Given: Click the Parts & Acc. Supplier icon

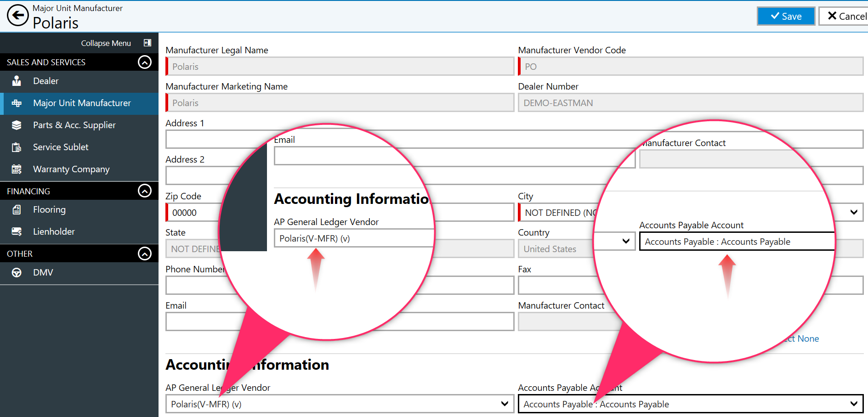Looking at the screenshot, I should (x=17, y=125).
